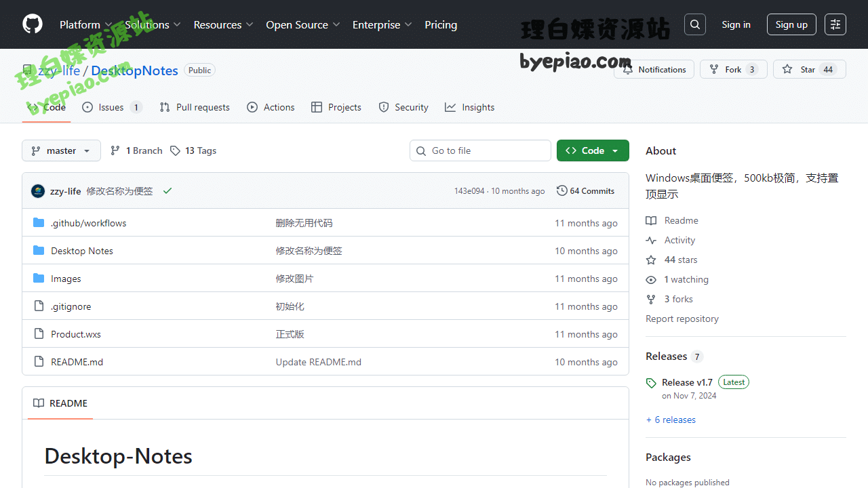Open zzy-life author name in commit row
The image size is (868, 488).
coord(66,191)
